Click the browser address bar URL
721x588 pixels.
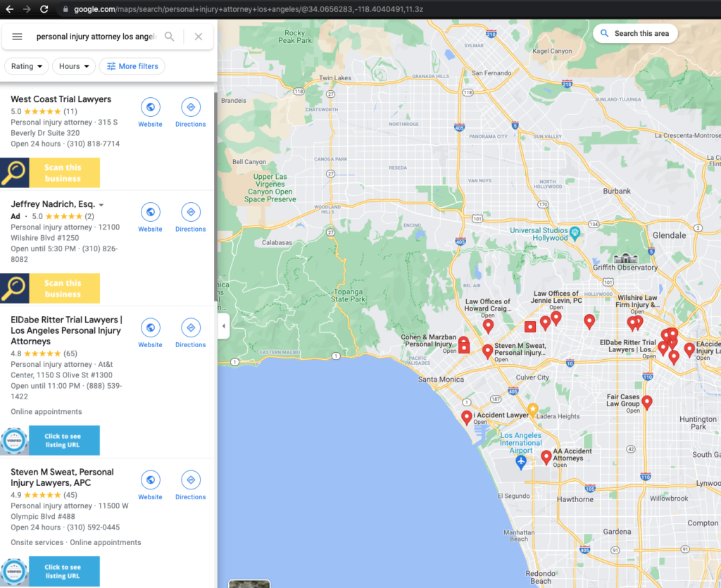pos(249,9)
